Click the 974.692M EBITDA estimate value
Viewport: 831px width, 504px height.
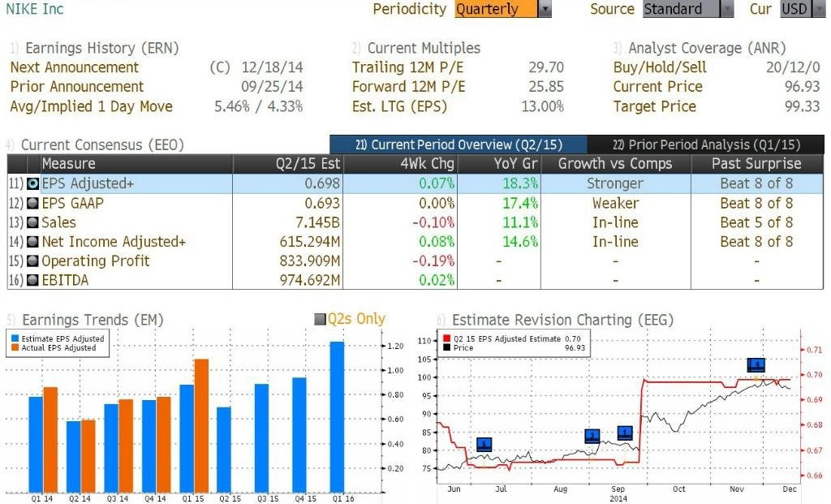pos(310,280)
